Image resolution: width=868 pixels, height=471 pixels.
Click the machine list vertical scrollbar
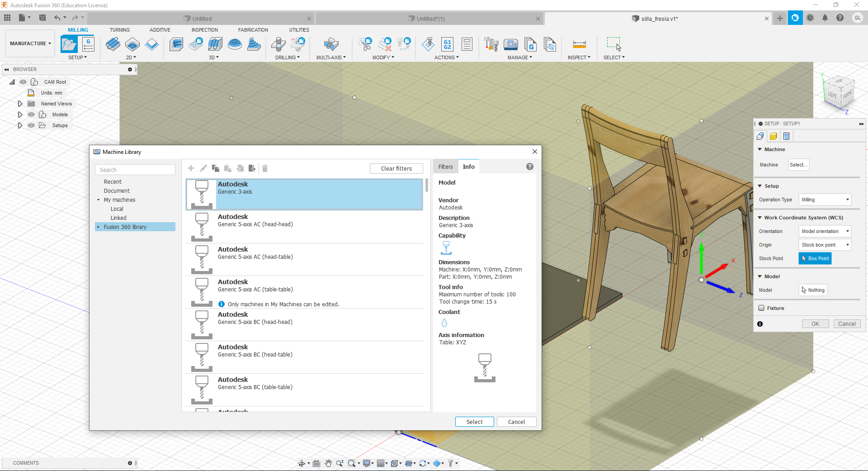426,185
